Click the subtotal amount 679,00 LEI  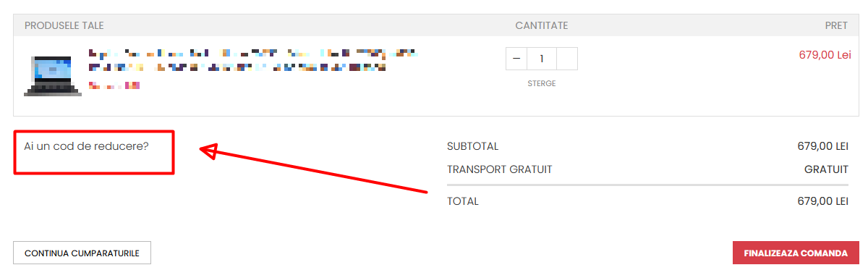(x=822, y=146)
